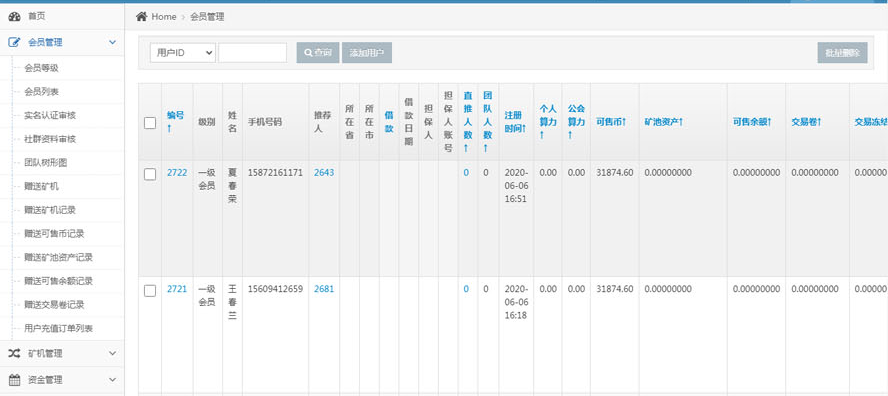Image resolution: width=888 pixels, height=396 pixels.
Task: Open 赠送矿池资产记录 in the sidebar
Action: (x=58, y=257)
